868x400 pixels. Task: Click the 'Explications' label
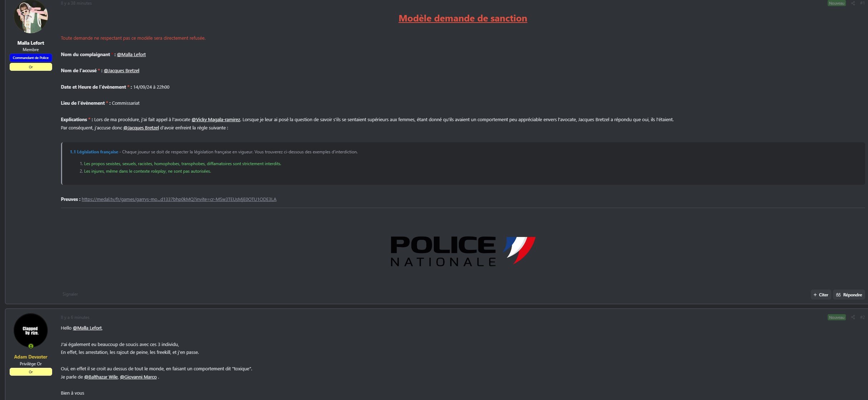(74, 119)
